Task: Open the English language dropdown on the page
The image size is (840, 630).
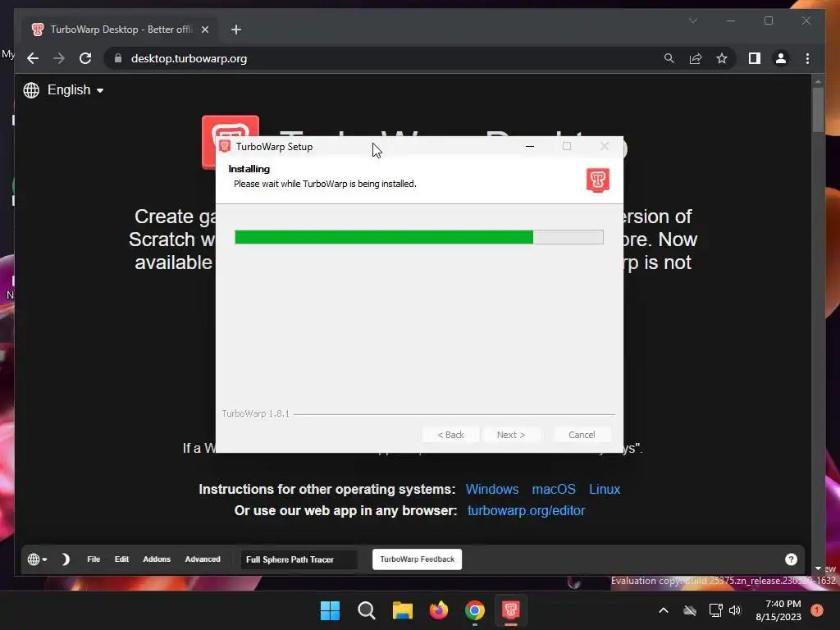Action: coord(75,89)
